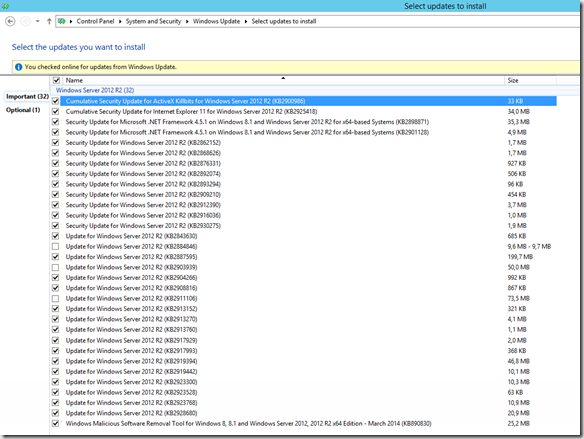The image size is (584, 439).
Task: Select Update row KB2913270
Action: (x=304, y=319)
